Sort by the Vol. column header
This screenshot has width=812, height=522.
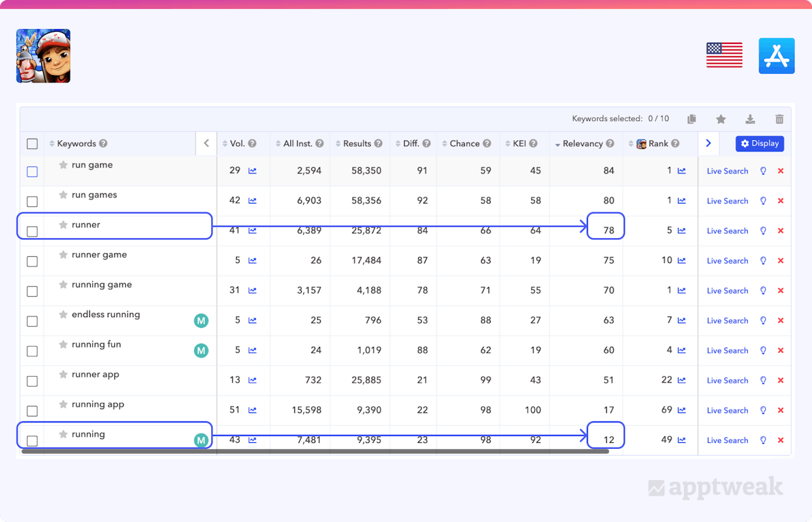click(237, 143)
